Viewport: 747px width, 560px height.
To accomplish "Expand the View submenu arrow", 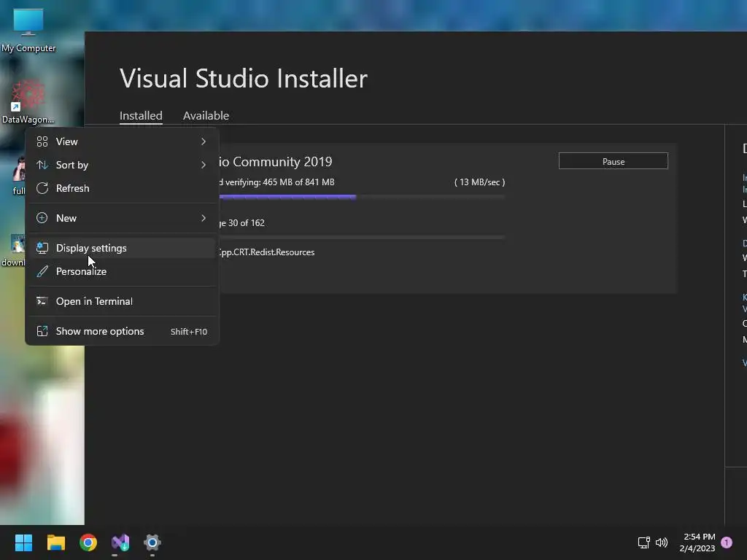I will pyautogui.click(x=204, y=141).
